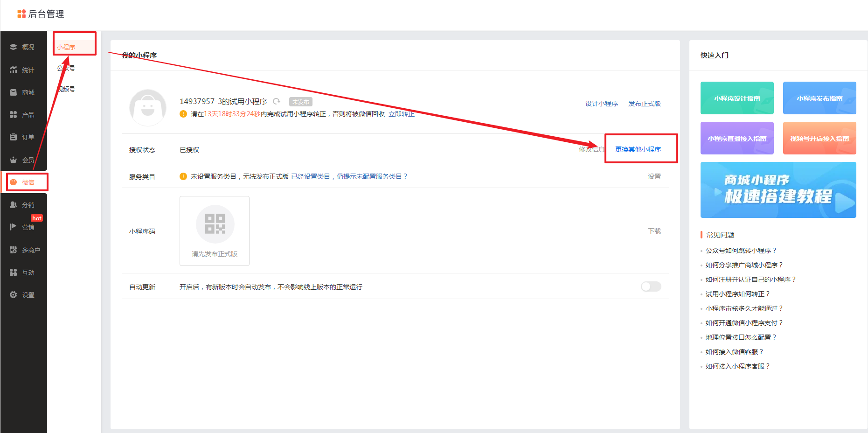Image resolution: width=868 pixels, height=433 pixels.
Task: Click the 会员 crown icon
Action: (13, 160)
